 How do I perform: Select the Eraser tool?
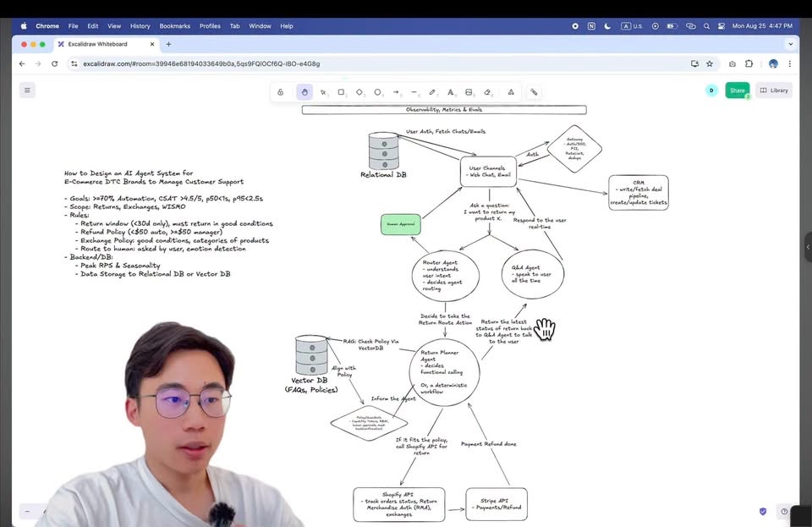(x=487, y=92)
